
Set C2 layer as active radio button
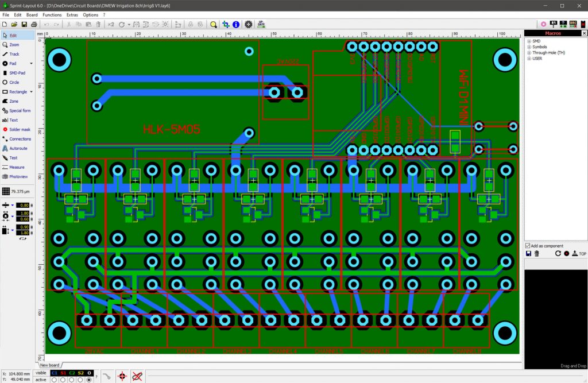tap(72, 380)
